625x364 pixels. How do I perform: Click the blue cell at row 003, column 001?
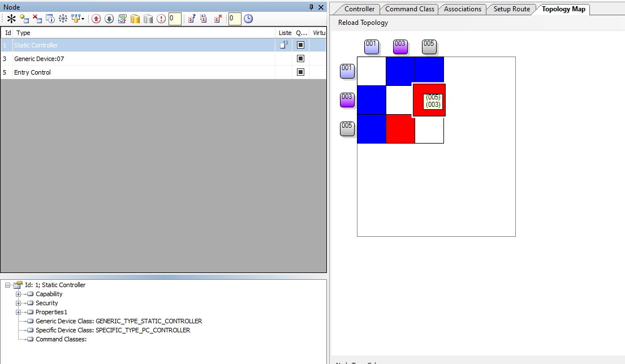pos(372,100)
